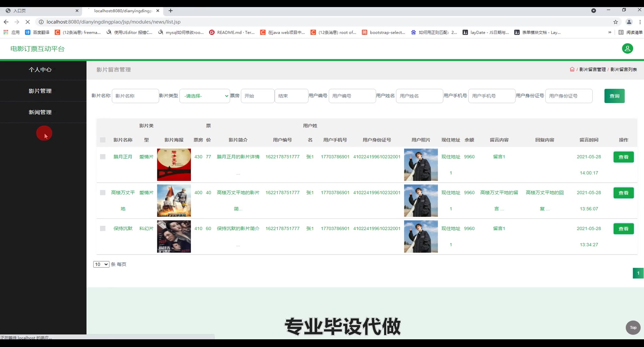Click the user photo in 腊月正月 row
The height and width of the screenshot is (347, 644).
pos(421,165)
